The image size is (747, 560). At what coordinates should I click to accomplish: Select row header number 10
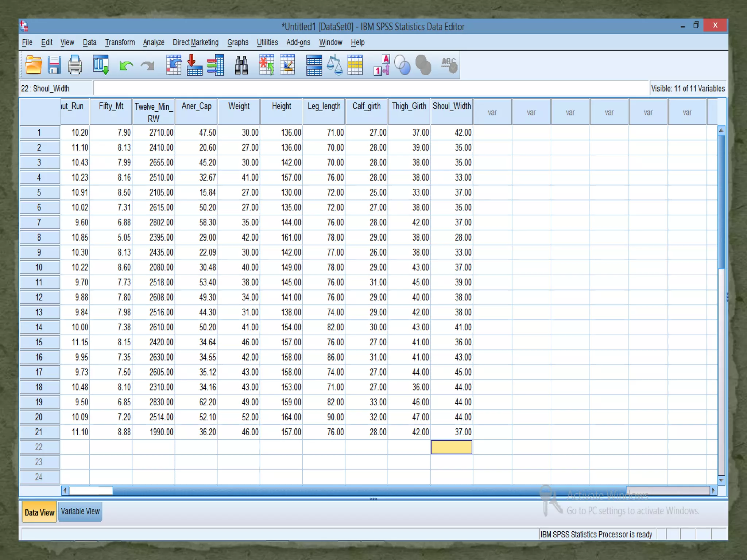click(39, 267)
